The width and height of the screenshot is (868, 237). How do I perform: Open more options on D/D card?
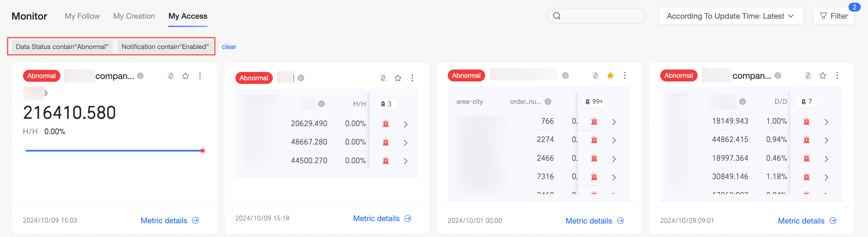pyautogui.click(x=837, y=75)
